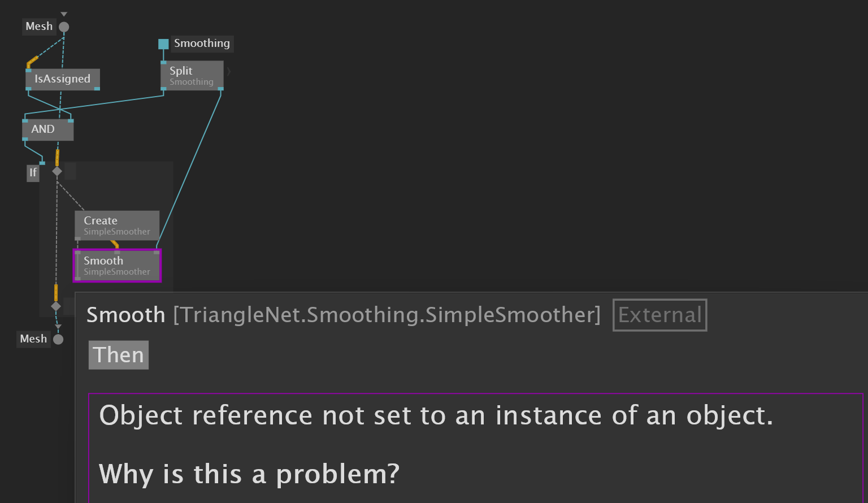Click the Smoothing pin label

[x=202, y=44]
